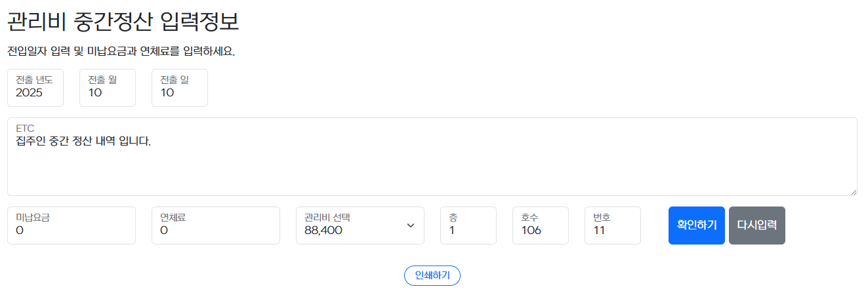Select the 번호 field showing 11
This screenshot has height=295, width=868.
pos(612,226)
